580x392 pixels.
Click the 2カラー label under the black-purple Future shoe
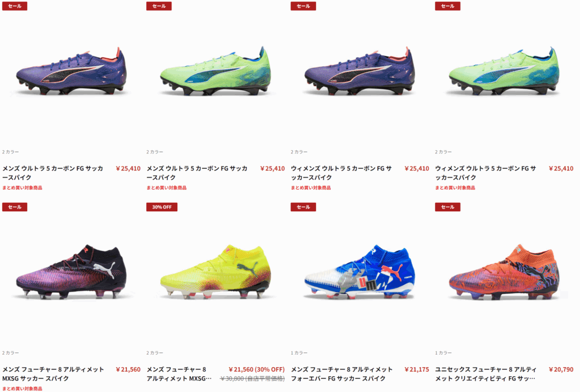coord(10,353)
